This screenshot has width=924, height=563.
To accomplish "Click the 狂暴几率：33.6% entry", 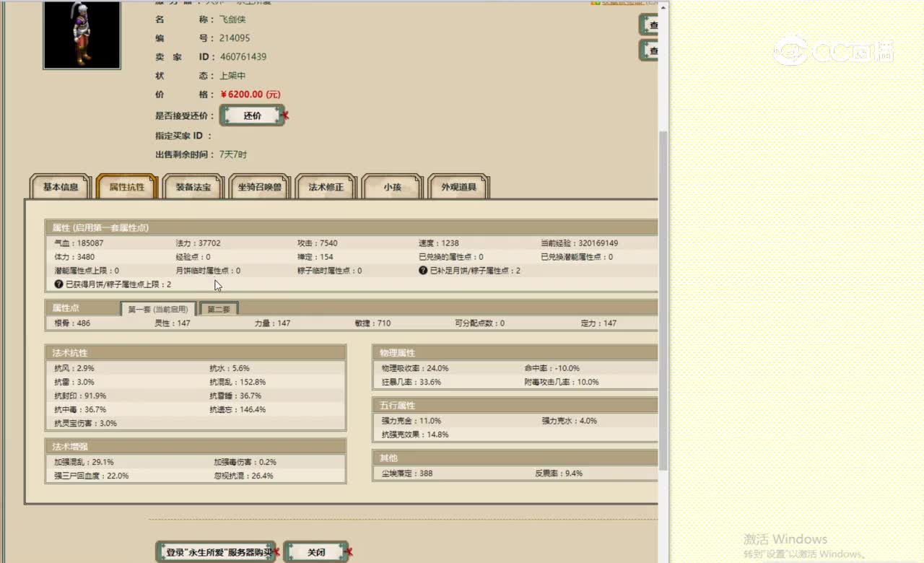I will tap(411, 382).
